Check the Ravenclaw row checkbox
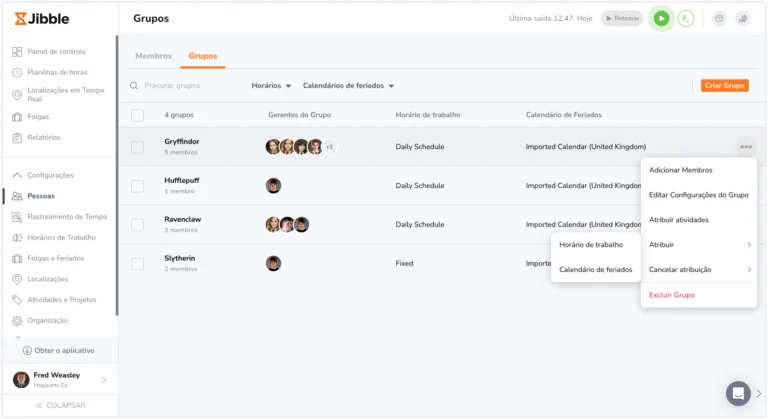 coord(138,225)
